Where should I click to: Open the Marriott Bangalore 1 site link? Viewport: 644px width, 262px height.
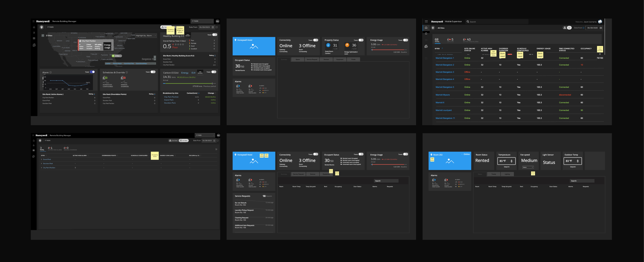coord(445,58)
